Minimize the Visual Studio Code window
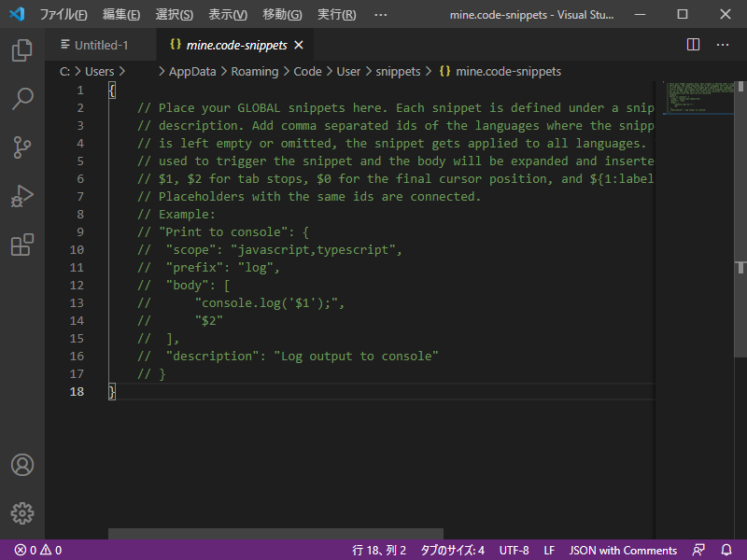This screenshot has width=747, height=560. (641, 14)
